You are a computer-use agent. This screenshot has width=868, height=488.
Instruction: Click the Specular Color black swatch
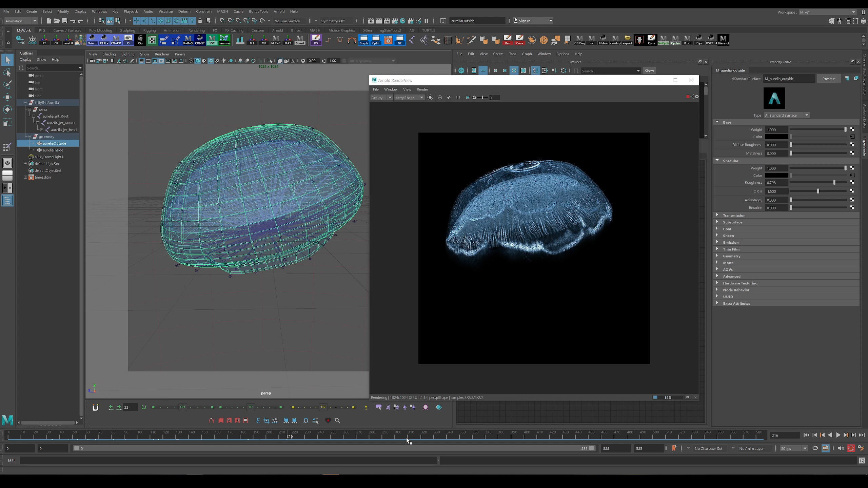point(776,176)
